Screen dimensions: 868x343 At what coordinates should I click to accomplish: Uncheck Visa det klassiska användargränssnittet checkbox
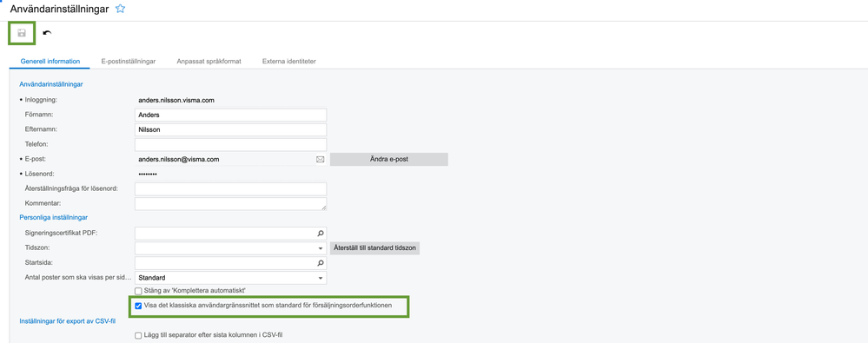138,306
